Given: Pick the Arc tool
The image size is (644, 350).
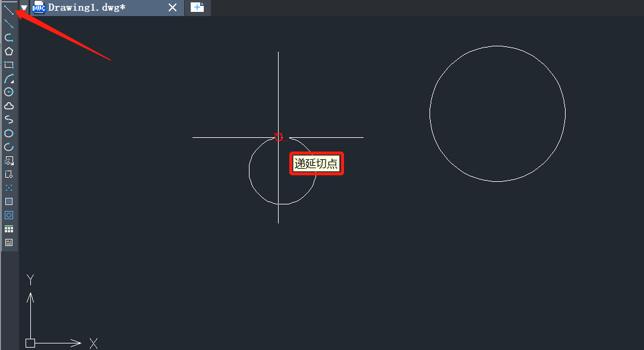Looking at the screenshot, I should [9, 78].
